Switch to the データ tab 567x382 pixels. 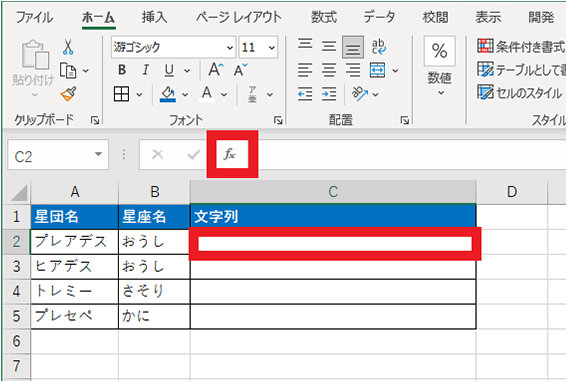click(379, 17)
